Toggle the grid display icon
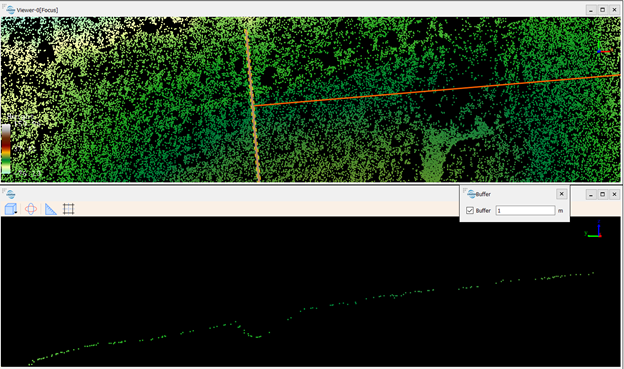Viewport: 624px width, 369px height. (x=68, y=209)
